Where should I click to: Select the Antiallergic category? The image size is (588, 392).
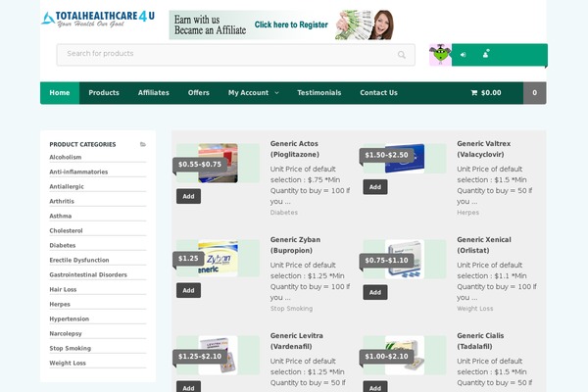[x=67, y=186]
